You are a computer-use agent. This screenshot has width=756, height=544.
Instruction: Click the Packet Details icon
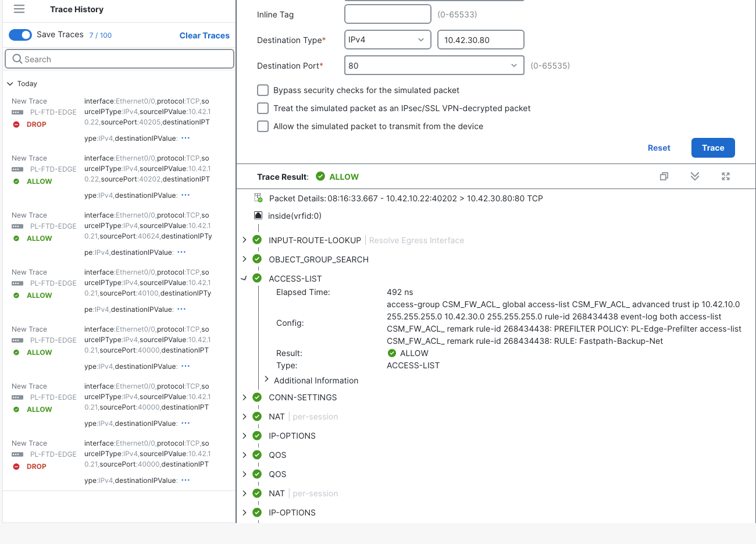pos(259,198)
